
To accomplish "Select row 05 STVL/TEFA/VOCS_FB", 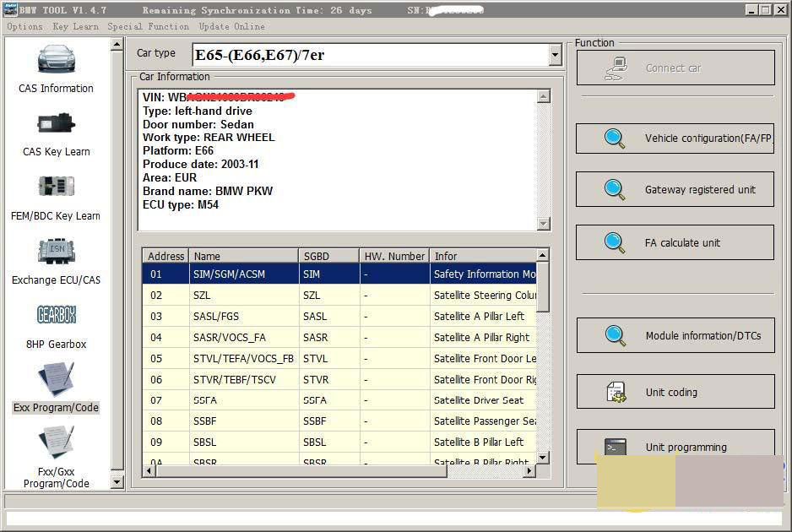I will pyautogui.click(x=339, y=358).
